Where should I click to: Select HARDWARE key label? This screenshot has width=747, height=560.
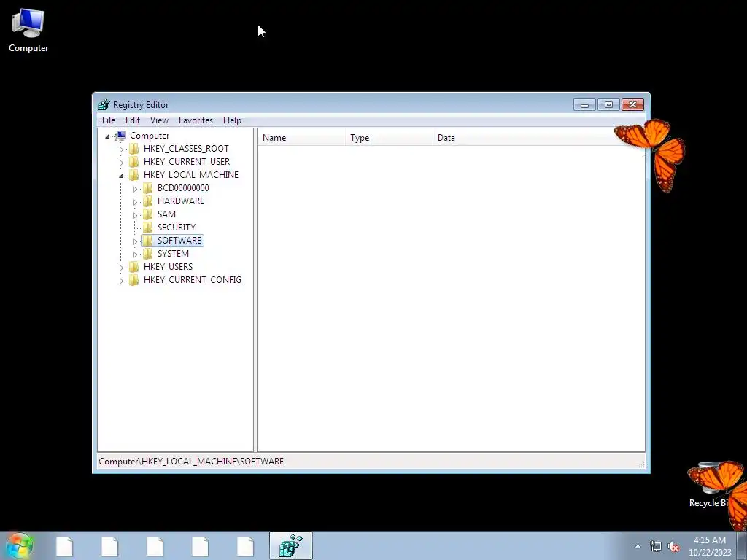pos(181,201)
